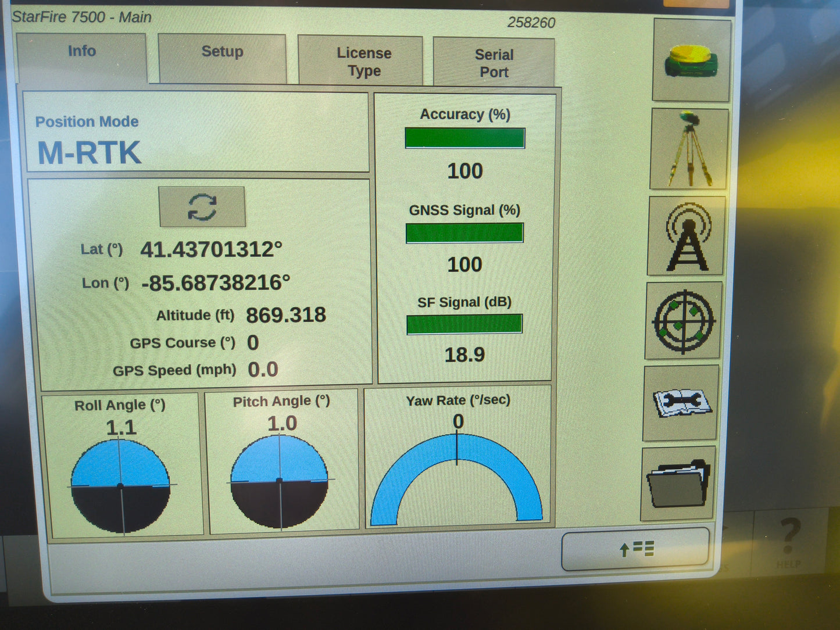Click the GNSS Signal bar
The height and width of the screenshot is (630, 840).
(x=464, y=233)
